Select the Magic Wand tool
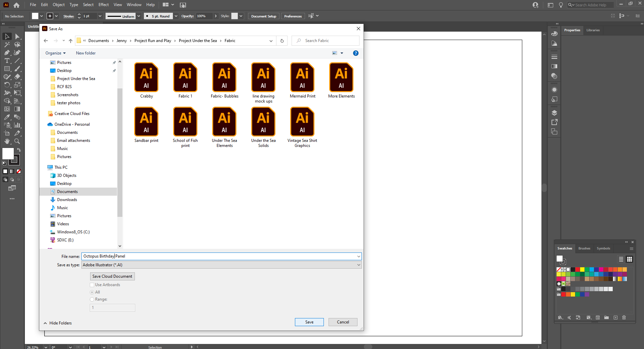 coord(7,44)
